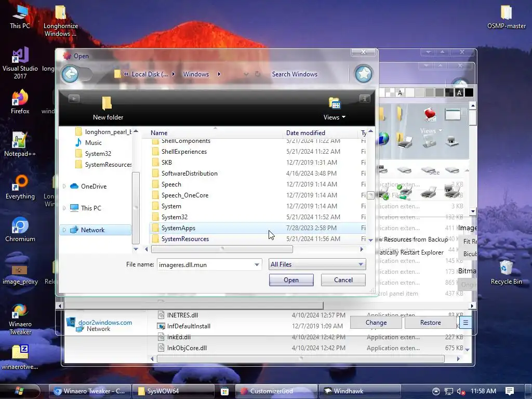Create a New folder in Open dialog

pos(108,108)
